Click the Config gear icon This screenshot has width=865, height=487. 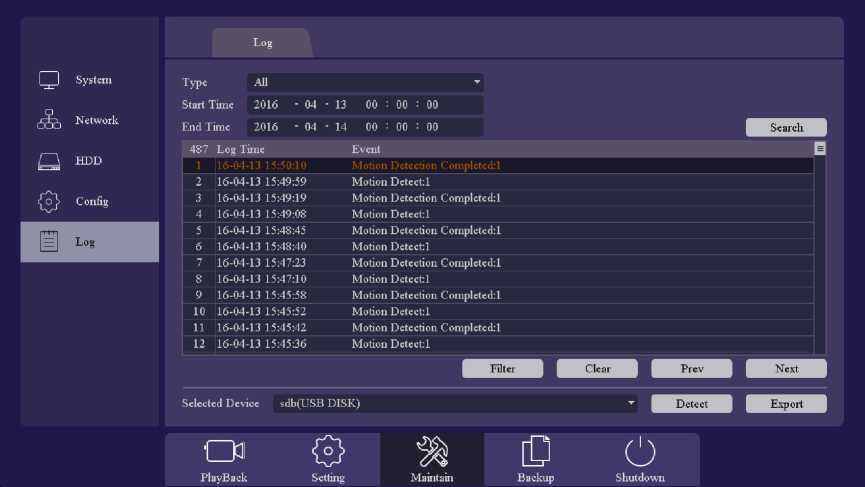pos(49,201)
